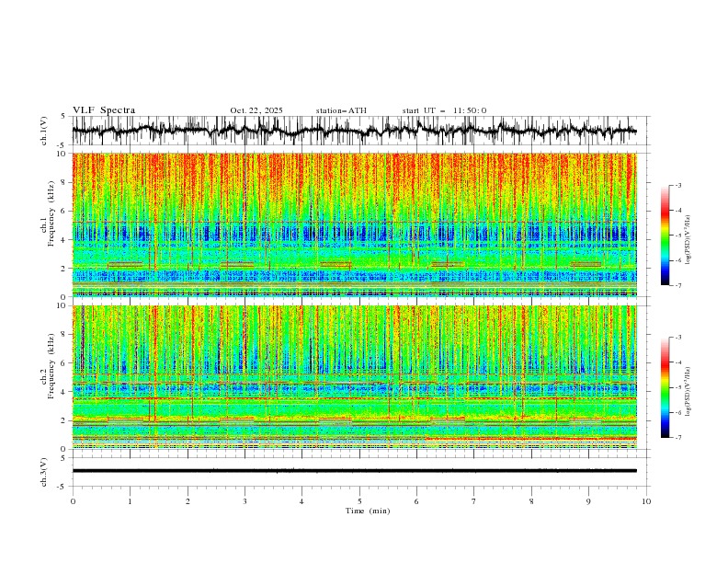
Task: Click the '-4' label on ch.2 color bar
Action: click(677, 362)
